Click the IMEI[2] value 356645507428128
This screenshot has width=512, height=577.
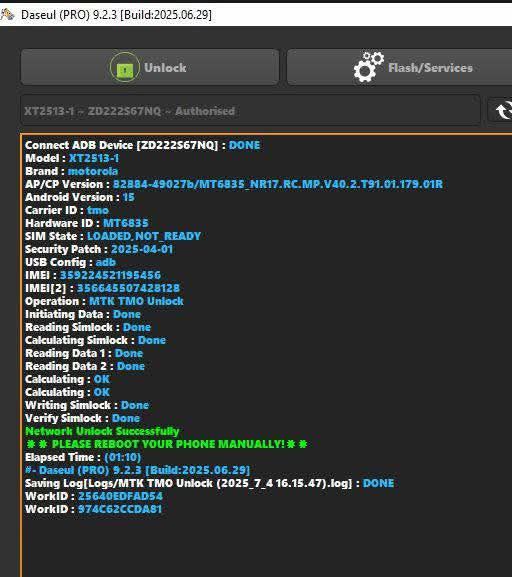click(128, 288)
